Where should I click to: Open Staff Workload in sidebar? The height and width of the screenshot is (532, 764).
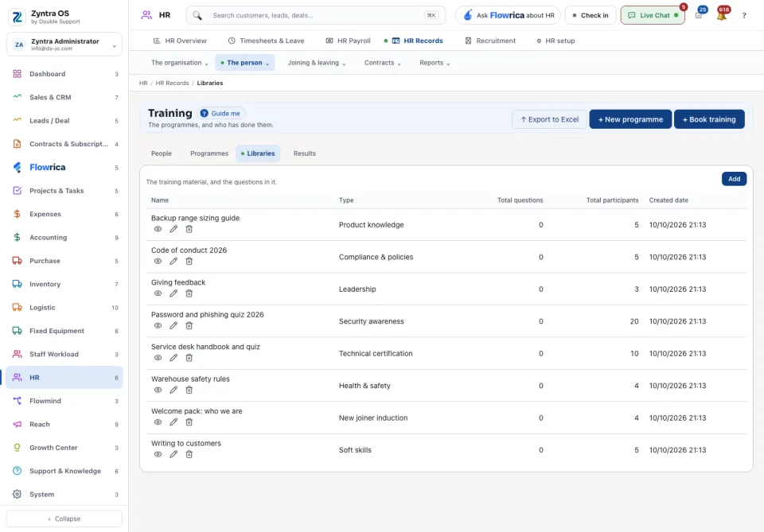click(64, 354)
